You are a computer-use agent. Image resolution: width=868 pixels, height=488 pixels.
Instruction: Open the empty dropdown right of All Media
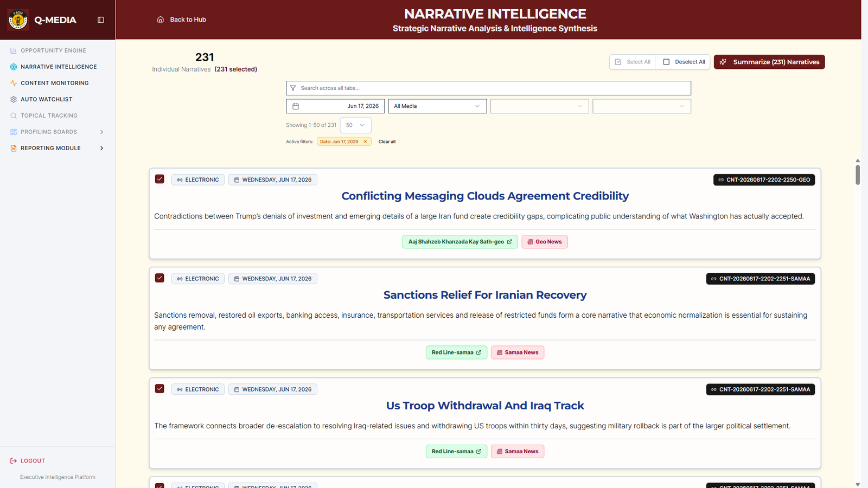539,106
